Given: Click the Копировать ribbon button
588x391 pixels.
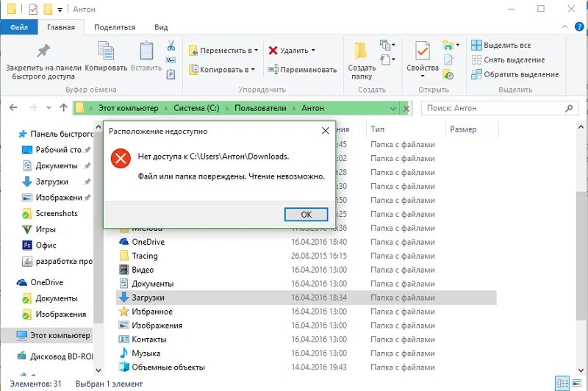Looking at the screenshot, I should click(x=106, y=57).
